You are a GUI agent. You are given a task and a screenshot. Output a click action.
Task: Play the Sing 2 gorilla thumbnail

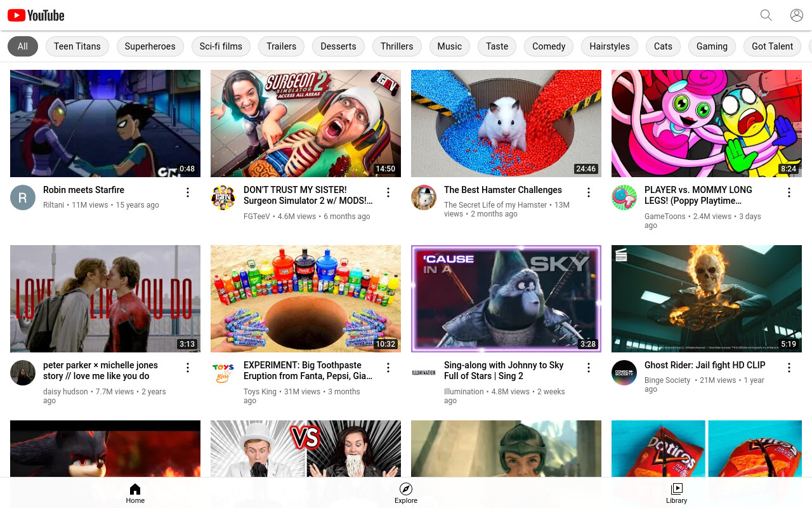pyautogui.click(x=506, y=298)
